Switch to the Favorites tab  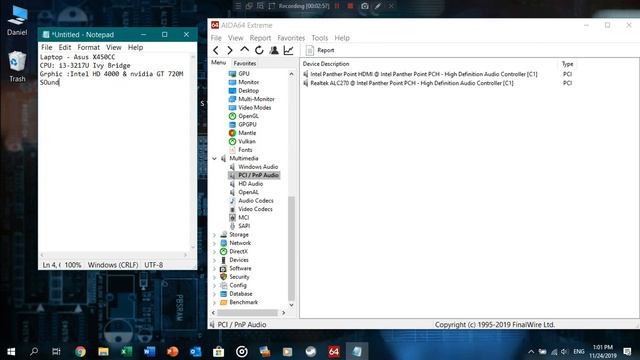[x=244, y=63]
